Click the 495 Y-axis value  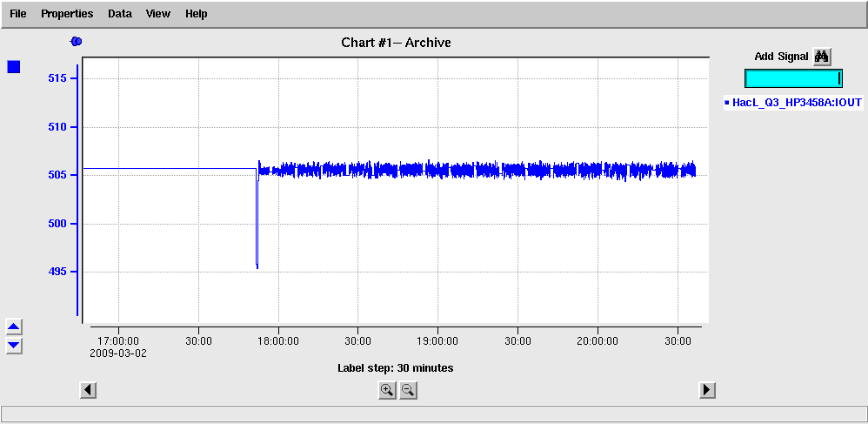57,273
